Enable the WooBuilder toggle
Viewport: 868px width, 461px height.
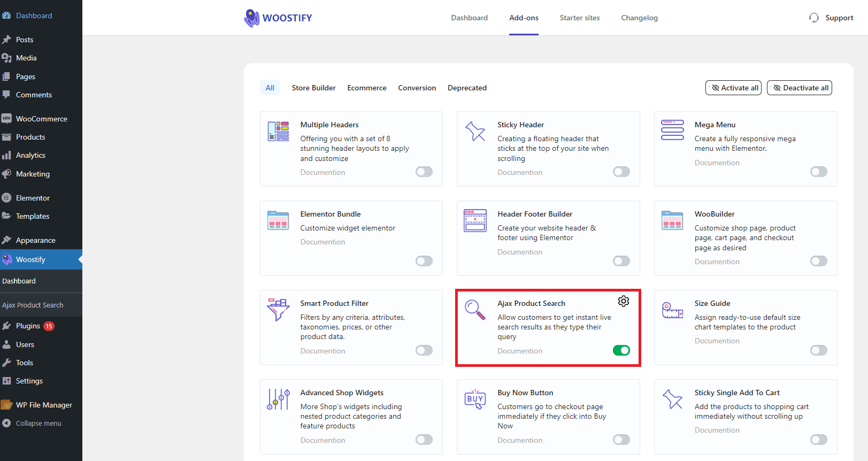point(819,261)
